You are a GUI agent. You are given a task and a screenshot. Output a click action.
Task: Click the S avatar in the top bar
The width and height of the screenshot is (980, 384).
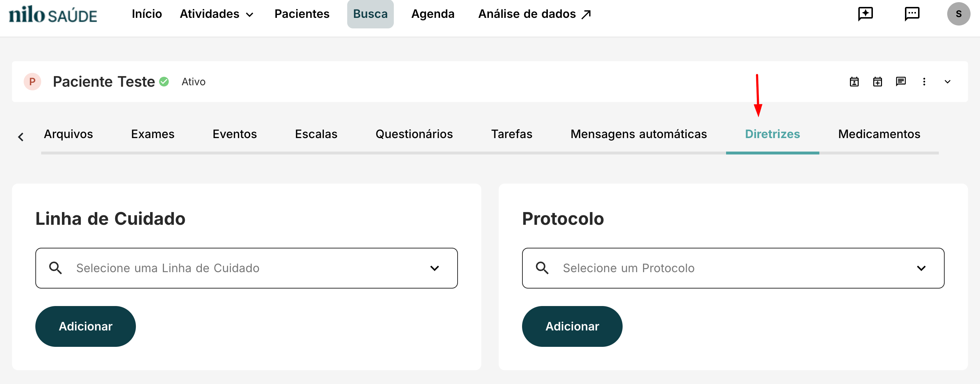point(959,14)
